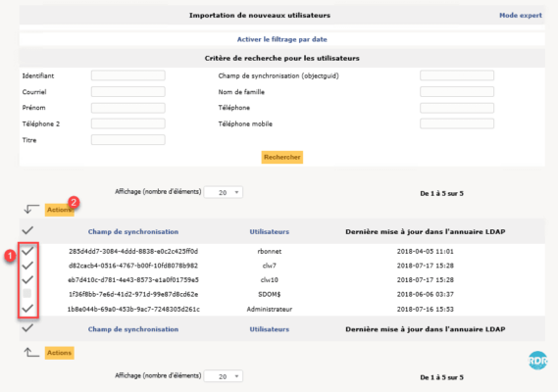
Task: Toggle select-all checkmark in top table header
Action: point(27,230)
